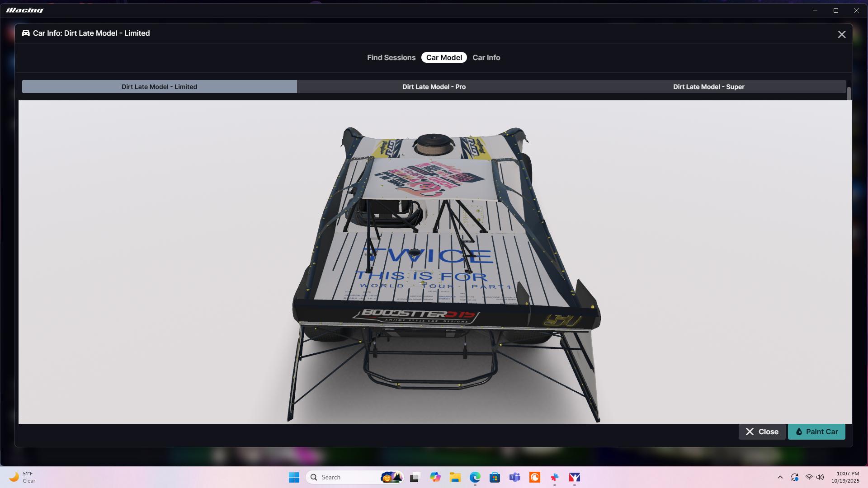Select the Car Model tab
Viewport: 868px width, 488px height.
tap(443, 57)
